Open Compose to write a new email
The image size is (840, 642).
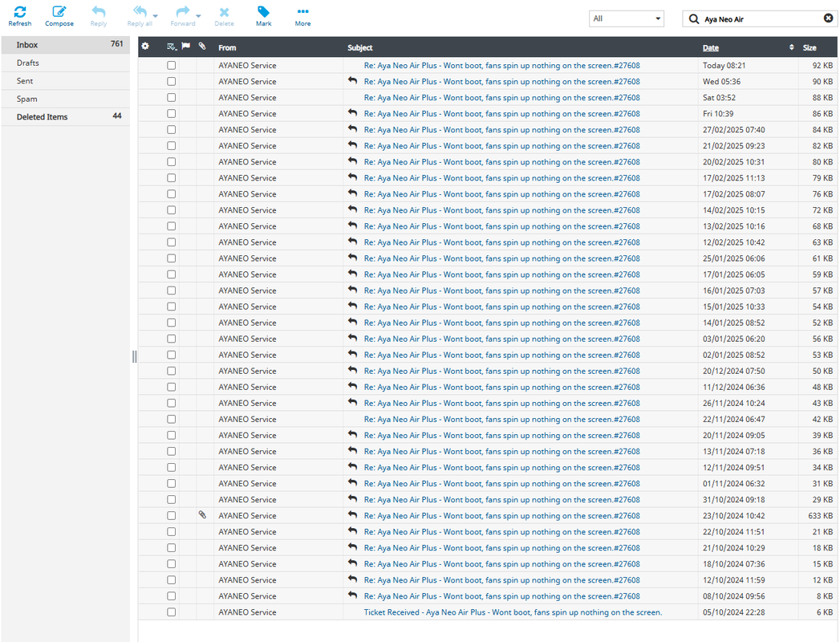click(x=59, y=16)
